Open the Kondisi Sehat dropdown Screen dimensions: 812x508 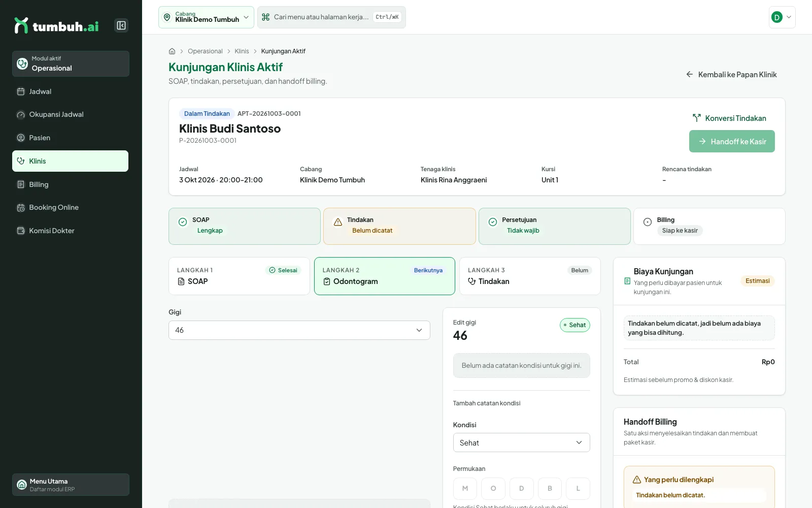[x=521, y=442]
